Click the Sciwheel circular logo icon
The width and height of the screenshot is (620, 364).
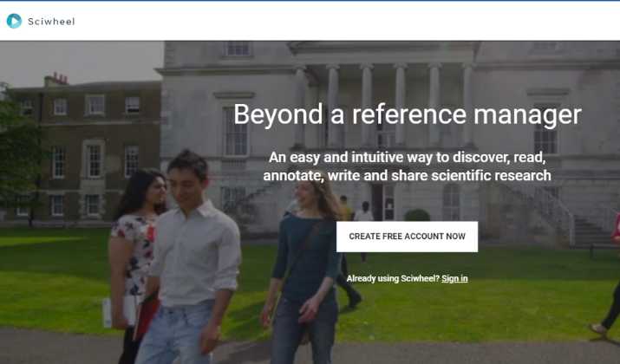click(14, 21)
